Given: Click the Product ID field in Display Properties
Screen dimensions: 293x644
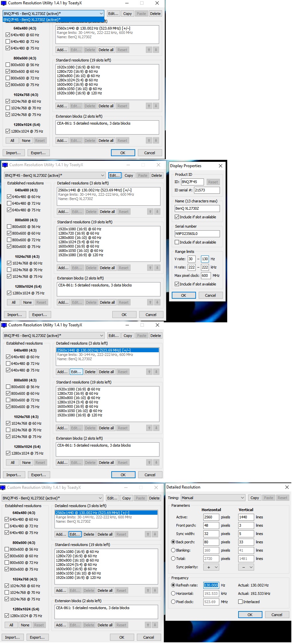Looking at the screenshot, I should [192, 182].
